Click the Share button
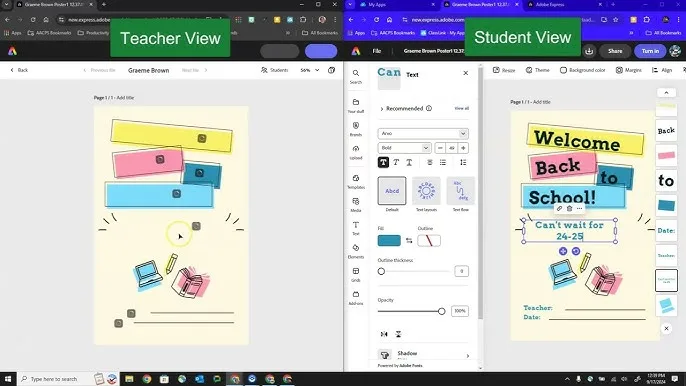686x386 pixels. coord(615,51)
